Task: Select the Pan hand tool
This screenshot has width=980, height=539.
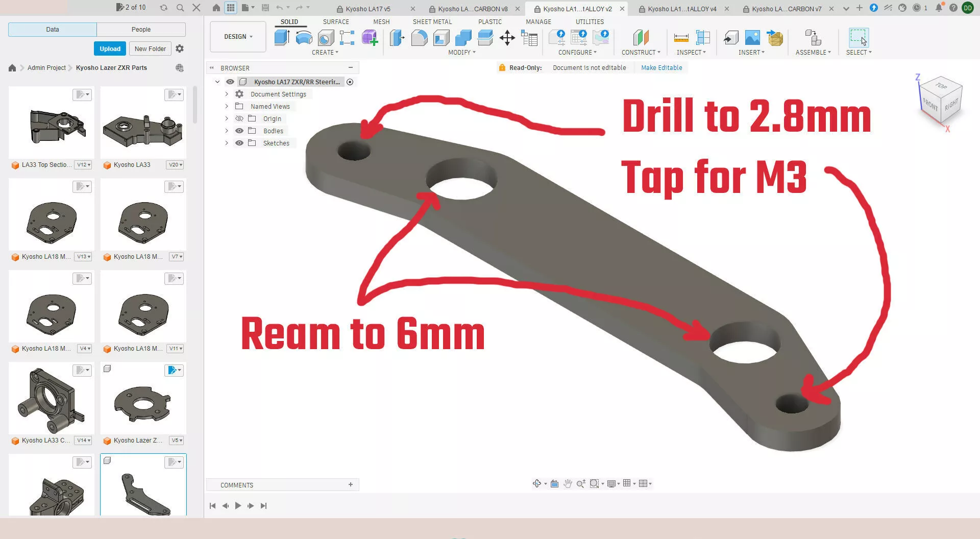Action: point(568,483)
